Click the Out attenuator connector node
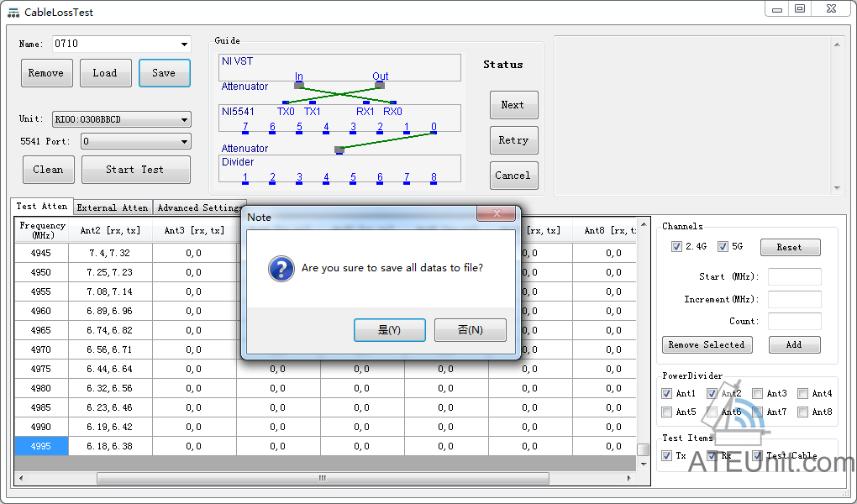 380,85
